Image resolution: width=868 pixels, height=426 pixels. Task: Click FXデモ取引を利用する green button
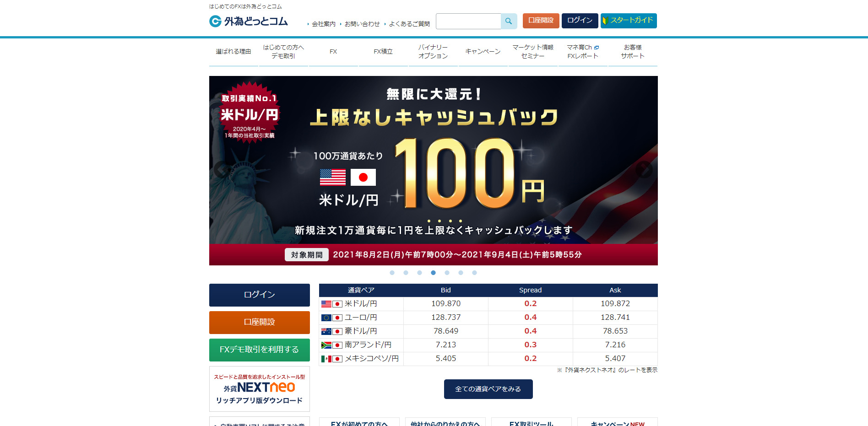(x=260, y=350)
